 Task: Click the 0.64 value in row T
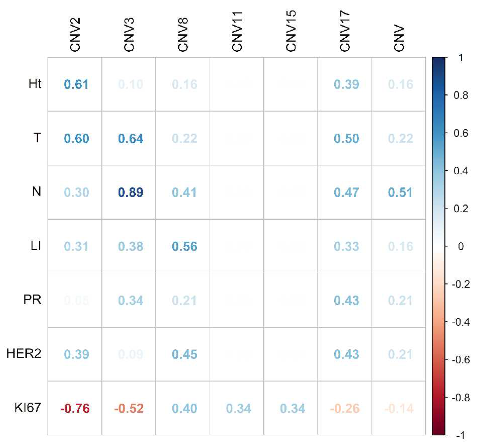tap(131, 138)
